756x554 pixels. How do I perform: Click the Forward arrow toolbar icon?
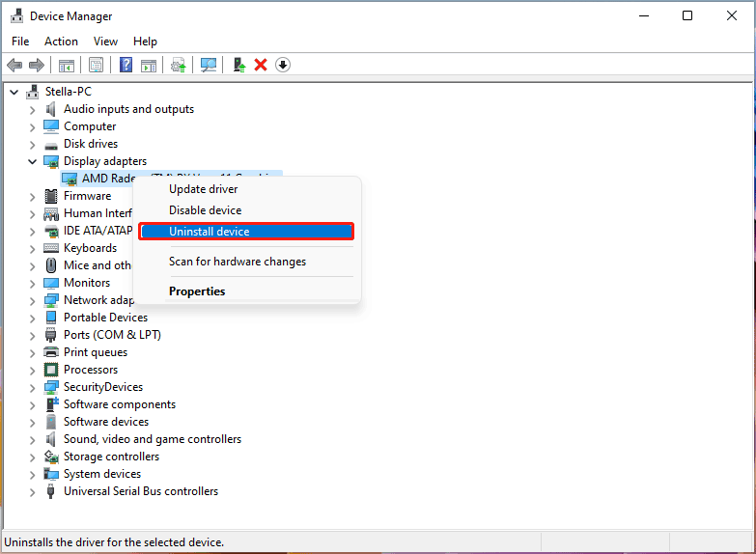pyautogui.click(x=37, y=65)
